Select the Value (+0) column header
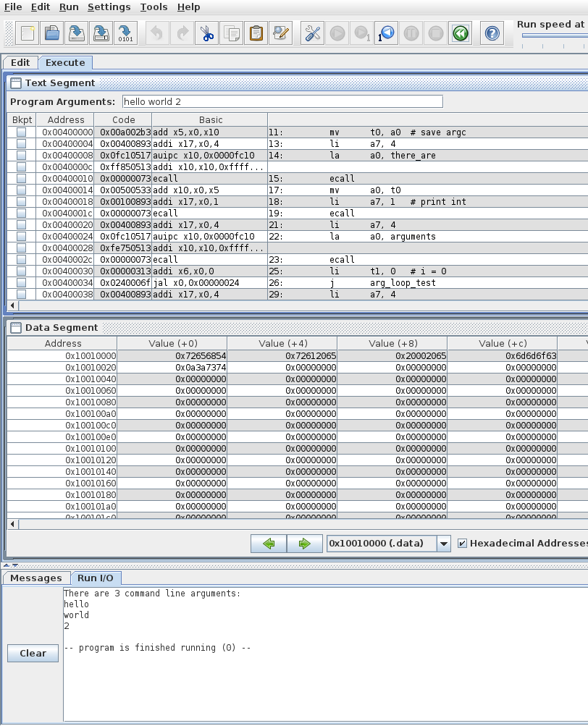Image resolution: width=588 pixels, height=726 pixels. (173, 344)
